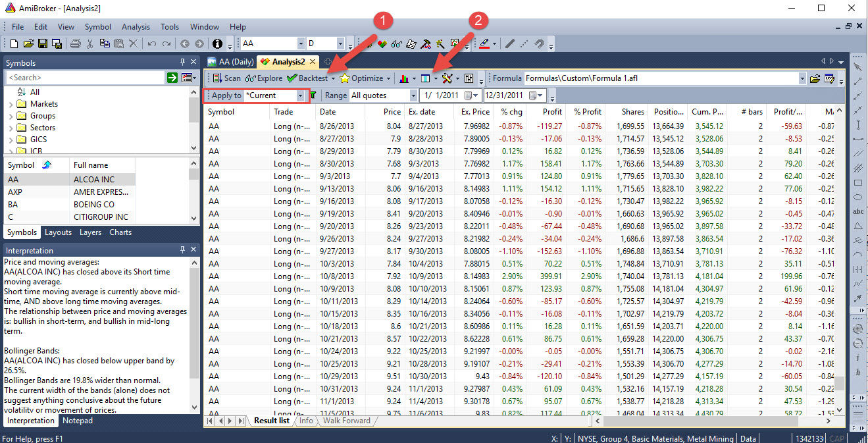Open analysis Settings wrench icon
The height and width of the screenshot is (443, 868).
click(447, 78)
